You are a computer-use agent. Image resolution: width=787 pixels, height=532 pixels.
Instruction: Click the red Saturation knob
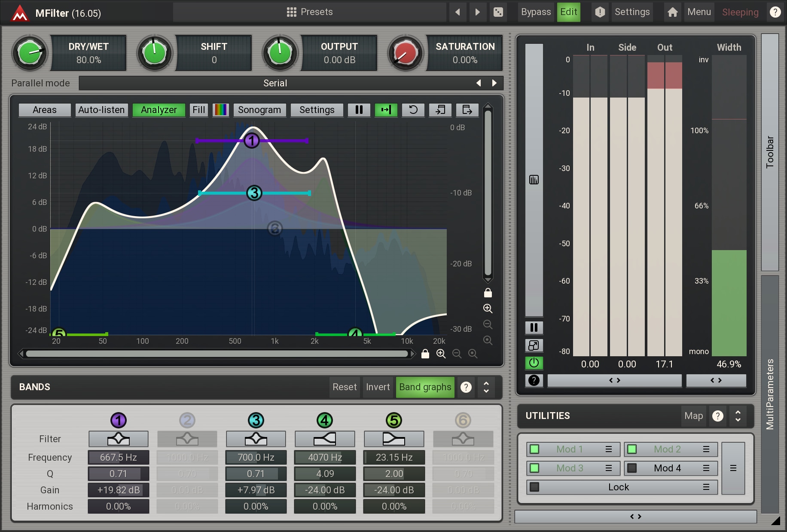(405, 53)
